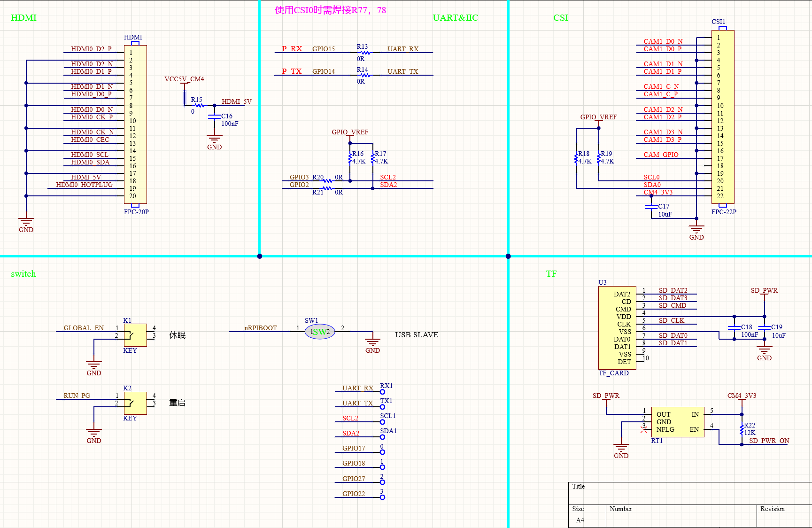The height and width of the screenshot is (528, 812).
Task: Click the TX1 test point circle
Action: coord(382,407)
